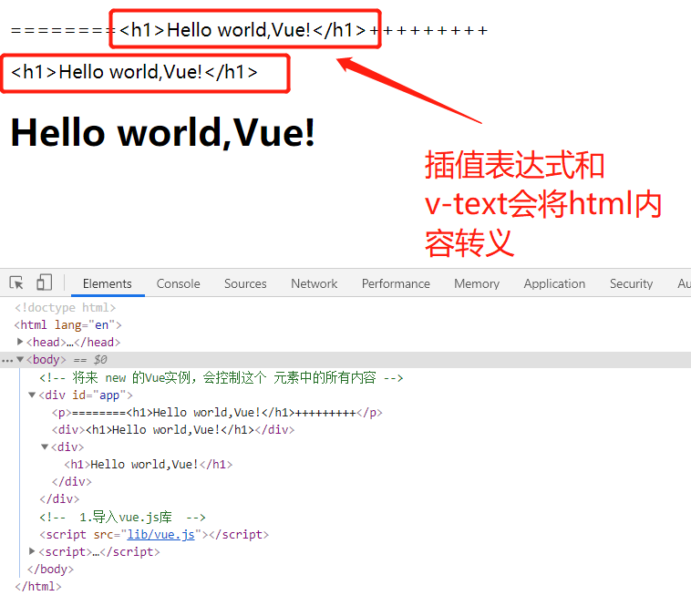The height and width of the screenshot is (616, 691).
Task: Expand the collapsed script element
Action: [32, 550]
